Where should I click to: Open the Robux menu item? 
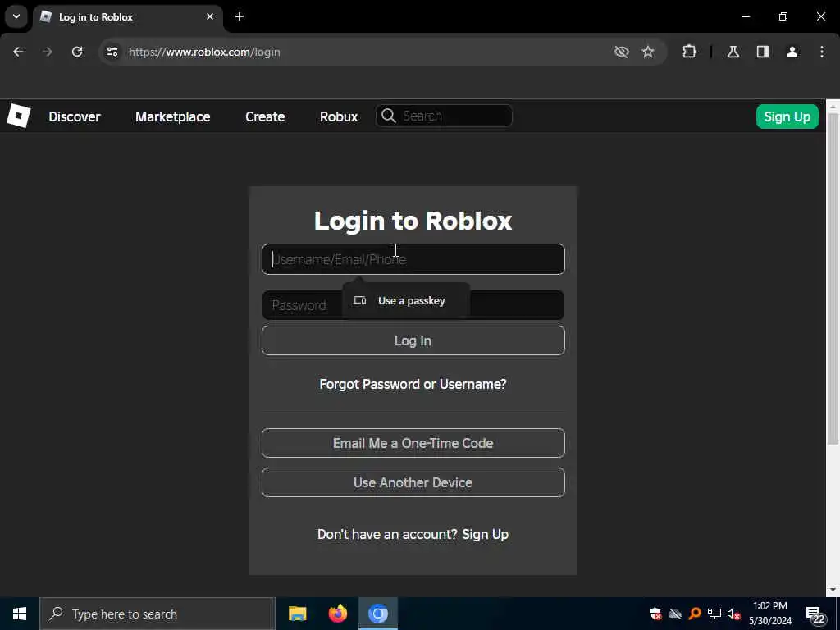[339, 116]
